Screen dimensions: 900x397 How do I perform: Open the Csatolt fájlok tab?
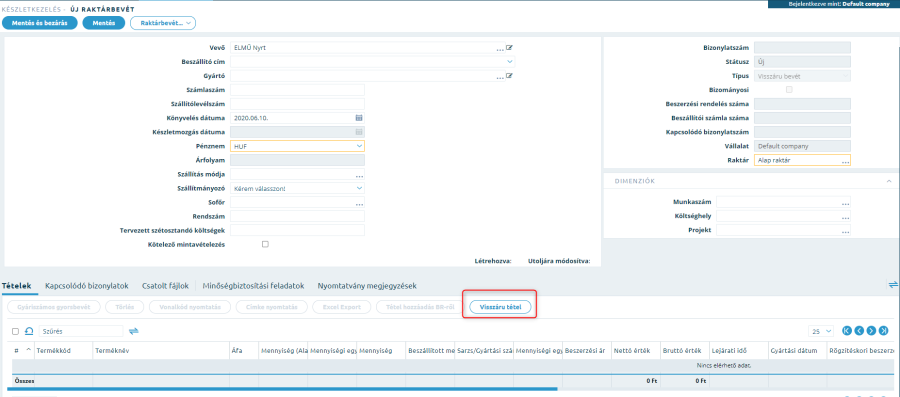165,286
